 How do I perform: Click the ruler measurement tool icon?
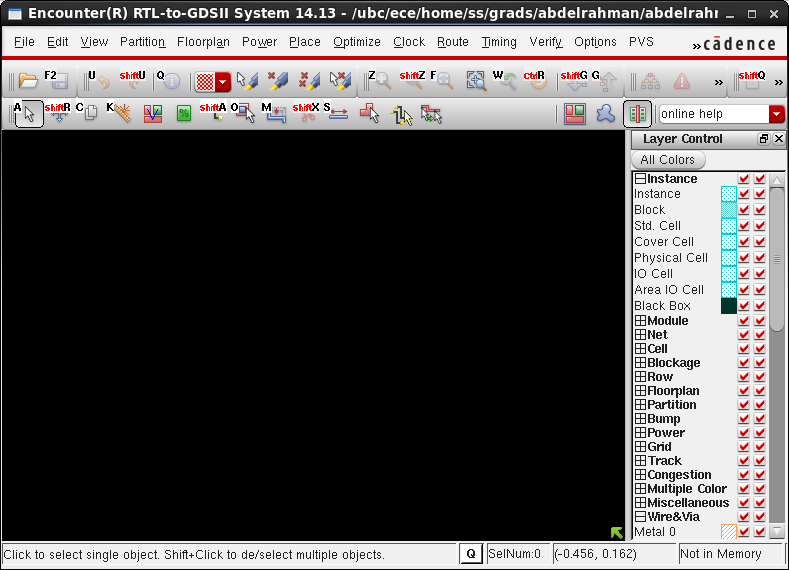click(x=122, y=113)
